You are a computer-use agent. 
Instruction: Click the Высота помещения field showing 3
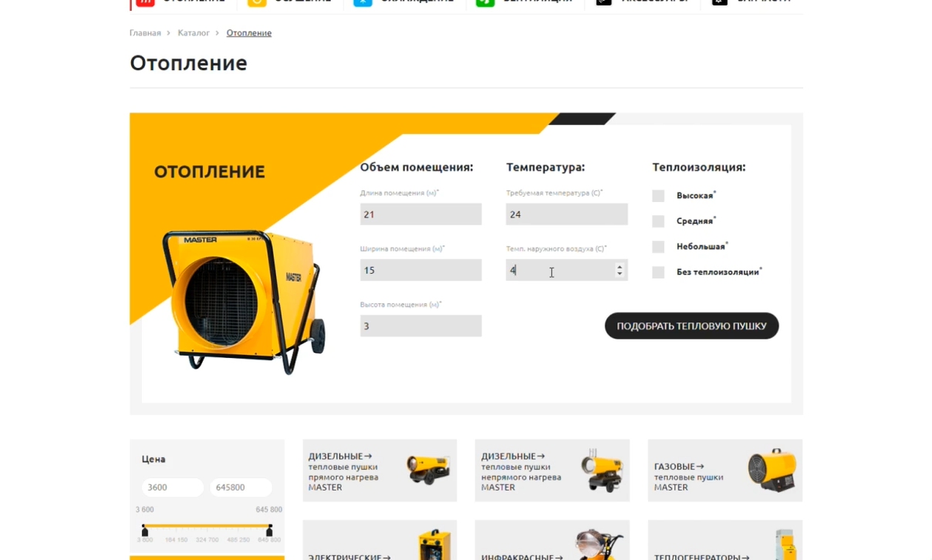tap(420, 326)
